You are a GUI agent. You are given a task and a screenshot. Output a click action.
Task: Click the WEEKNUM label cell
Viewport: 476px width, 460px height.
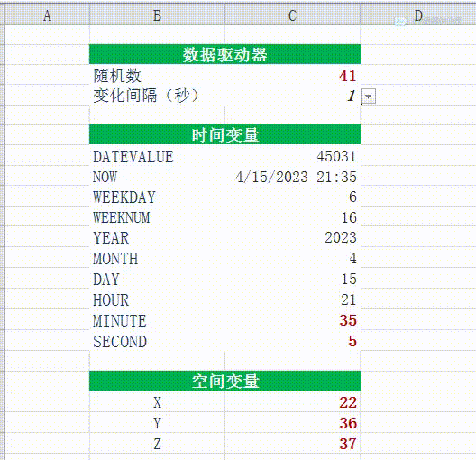coord(157,217)
